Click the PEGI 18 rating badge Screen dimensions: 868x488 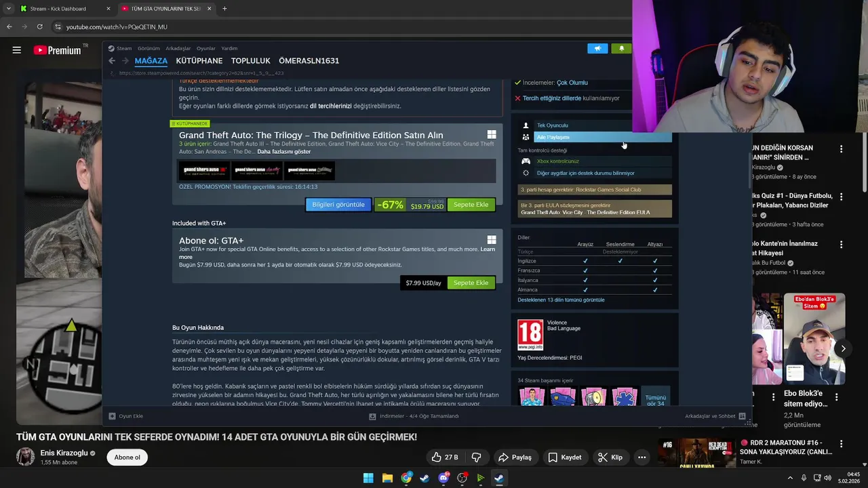point(530,335)
